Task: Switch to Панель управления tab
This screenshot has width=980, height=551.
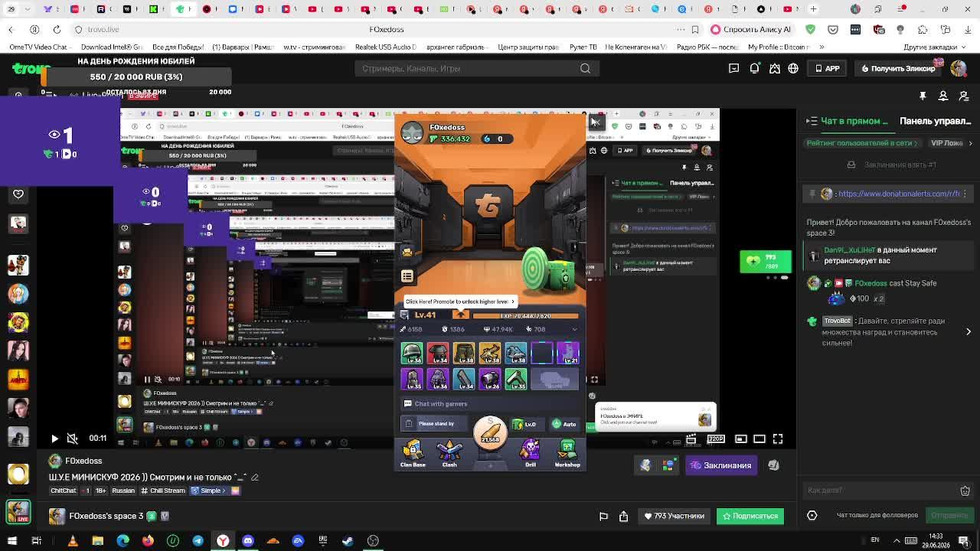Action: (936, 121)
